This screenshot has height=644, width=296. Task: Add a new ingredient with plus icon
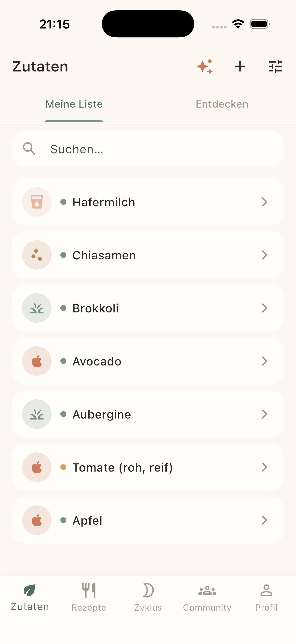pyautogui.click(x=240, y=67)
